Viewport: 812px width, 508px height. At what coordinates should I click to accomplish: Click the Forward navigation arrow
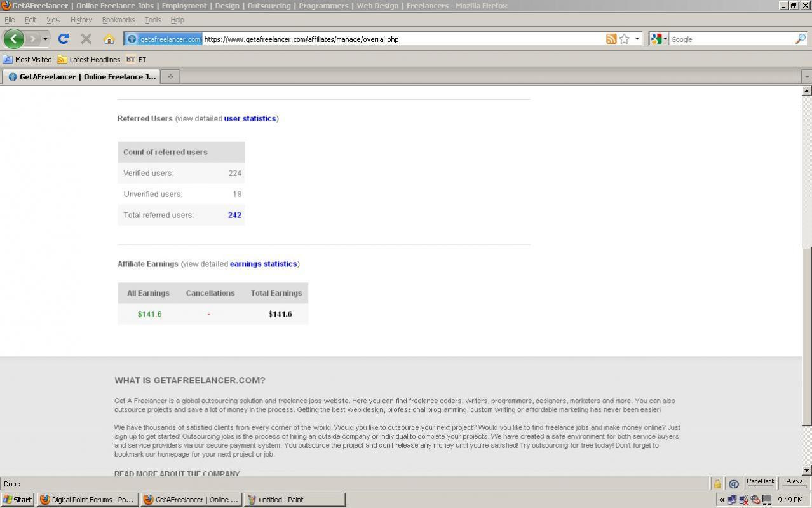[x=32, y=39]
